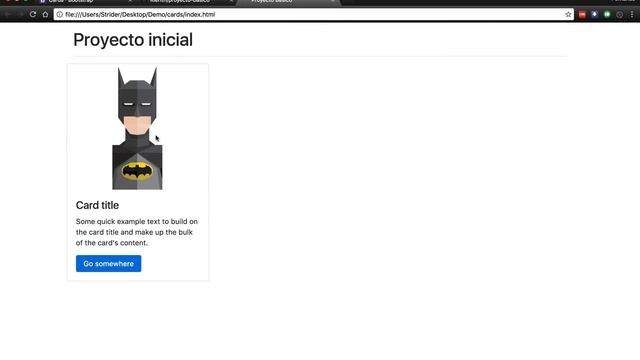Click the blue extension icon
Image resolution: width=640 pixels, height=360 pixels.
(x=594, y=14)
